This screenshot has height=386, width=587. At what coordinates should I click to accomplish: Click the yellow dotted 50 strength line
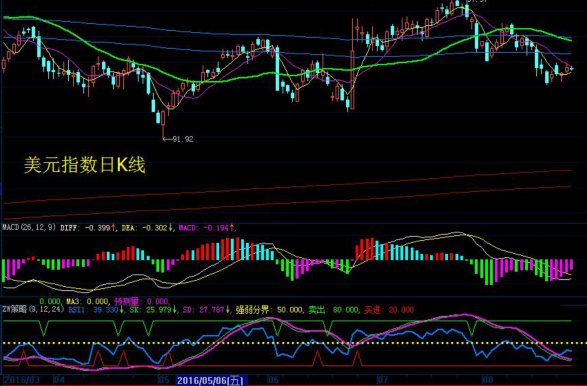(294, 343)
